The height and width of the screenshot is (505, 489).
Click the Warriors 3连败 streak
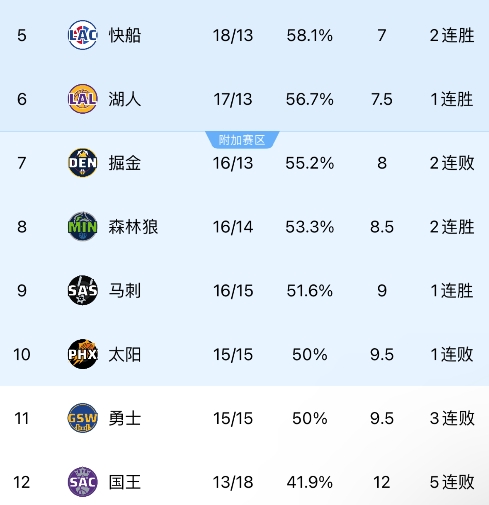tap(452, 418)
